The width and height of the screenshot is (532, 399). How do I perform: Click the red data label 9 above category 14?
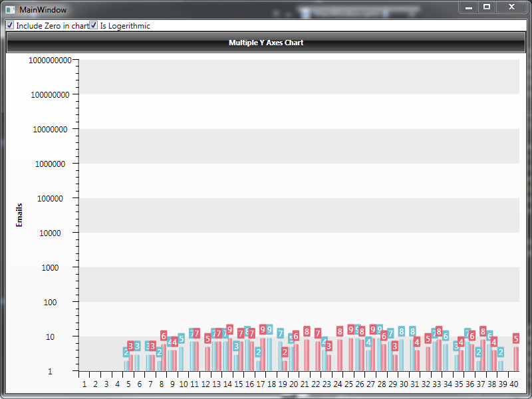(229, 329)
